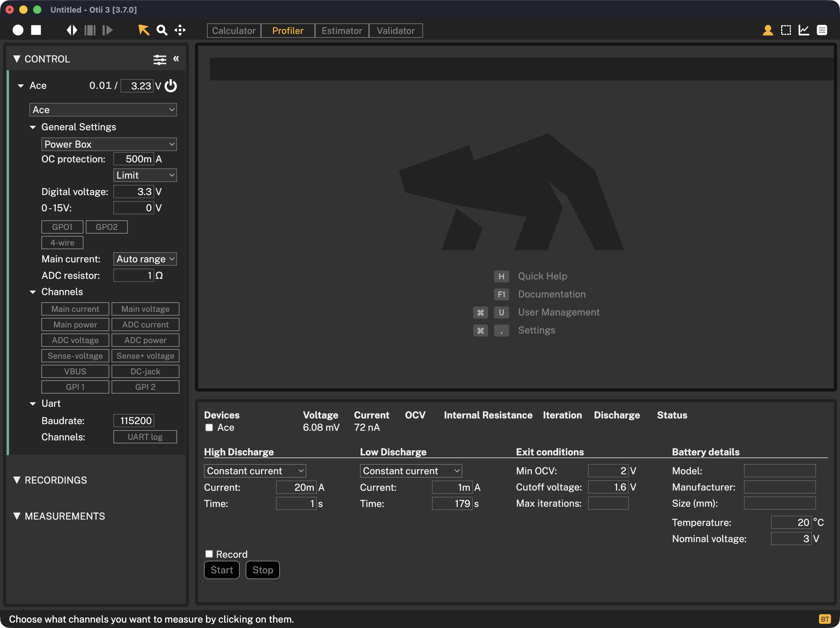The width and height of the screenshot is (840, 628).
Task: Click the square stop recording icon
Action: 36,30
